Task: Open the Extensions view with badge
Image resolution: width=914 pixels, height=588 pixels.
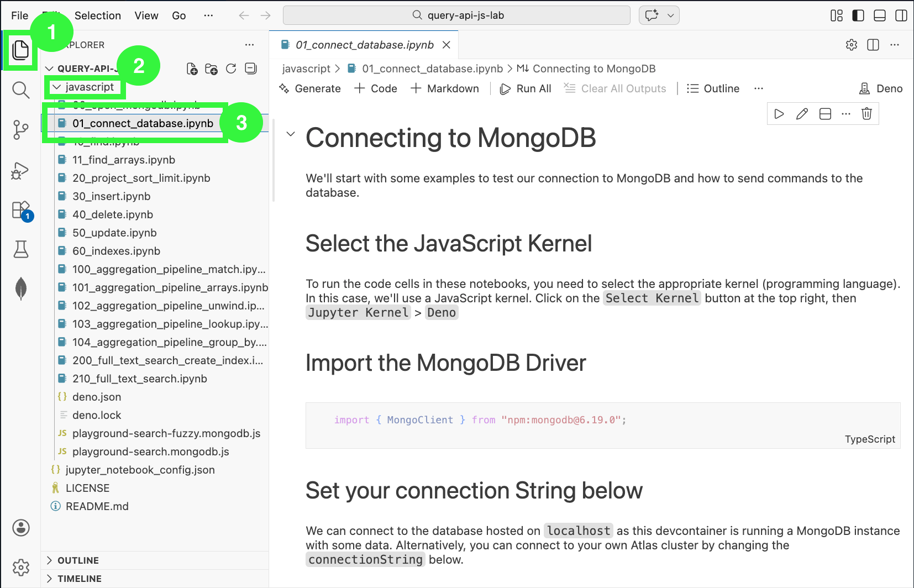Action: pyautogui.click(x=21, y=211)
